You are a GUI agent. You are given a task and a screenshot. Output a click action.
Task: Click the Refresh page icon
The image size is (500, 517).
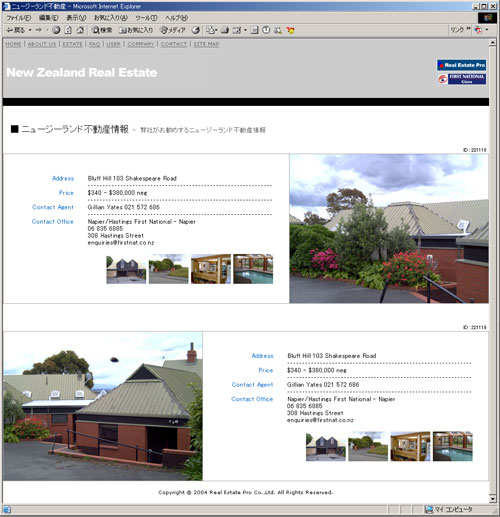tap(68, 30)
